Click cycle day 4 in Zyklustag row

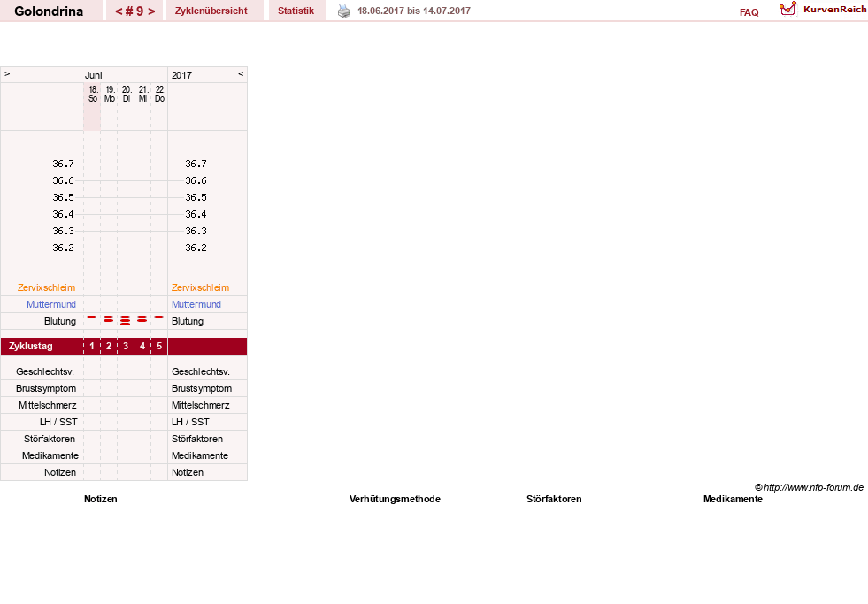pyautogui.click(x=142, y=347)
